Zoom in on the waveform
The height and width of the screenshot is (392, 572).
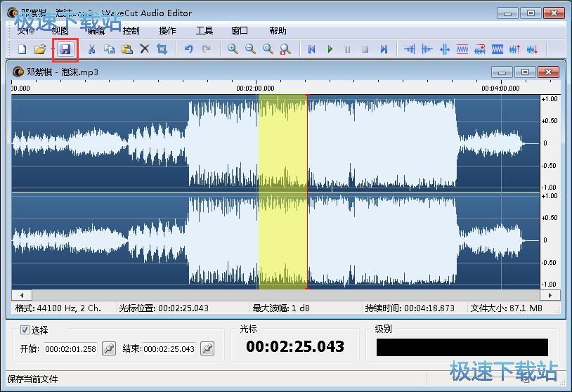point(233,49)
